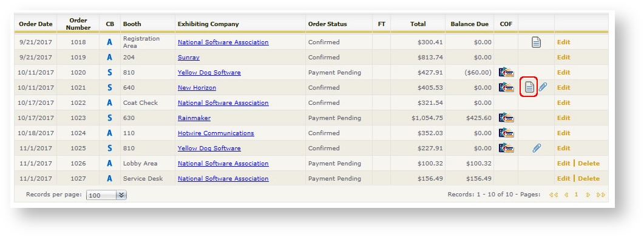
Task: Sort by Balance Due column header
Action: [x=469, y=24]
